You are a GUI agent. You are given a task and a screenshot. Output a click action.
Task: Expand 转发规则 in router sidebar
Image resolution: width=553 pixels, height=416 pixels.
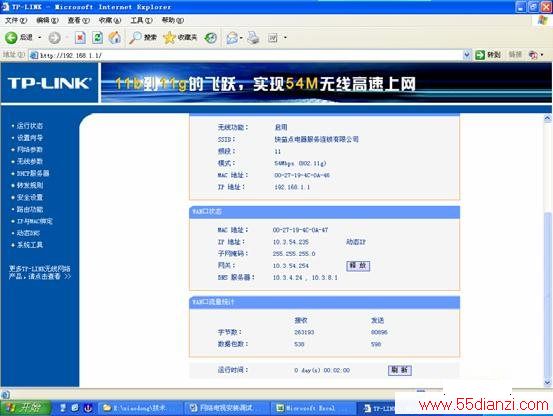pos(30,185)
